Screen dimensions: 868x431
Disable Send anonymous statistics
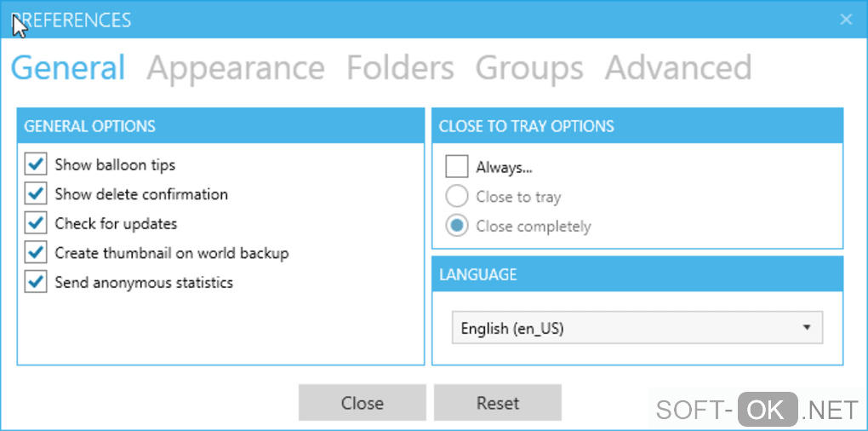coord(36,282)
